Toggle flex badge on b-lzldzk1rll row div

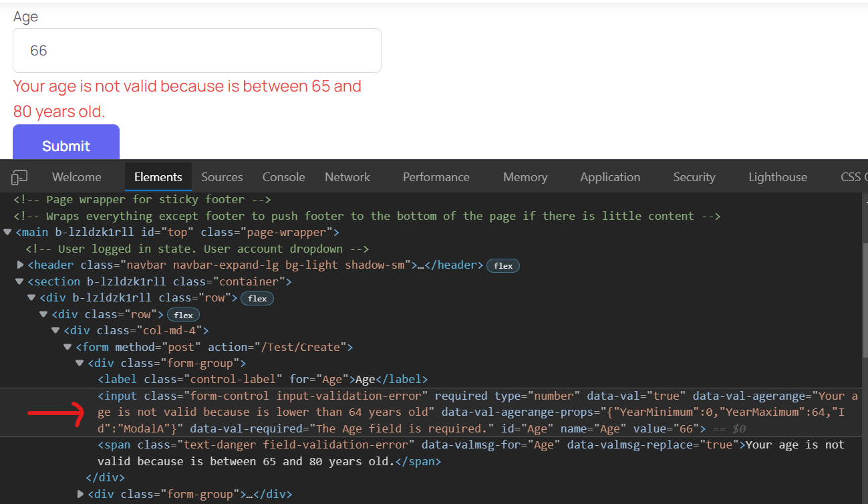pyautogui.click(x=257, y=299)
